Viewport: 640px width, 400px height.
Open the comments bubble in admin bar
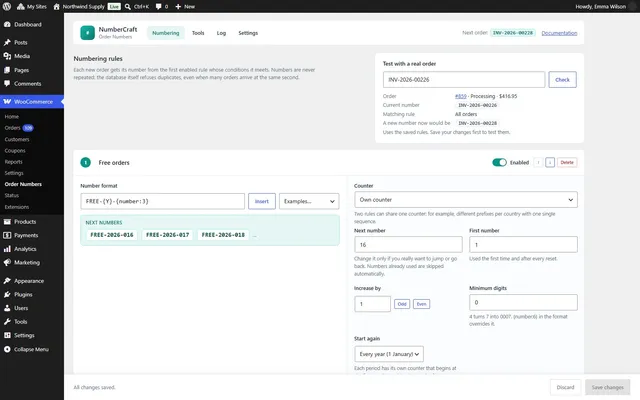click(x=162, y=7)
